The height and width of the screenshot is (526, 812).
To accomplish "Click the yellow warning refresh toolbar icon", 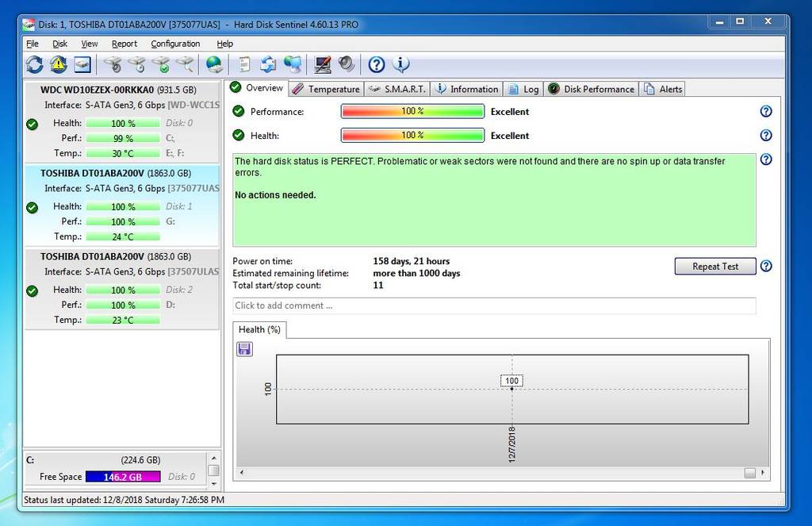I will tap(58, 64).
